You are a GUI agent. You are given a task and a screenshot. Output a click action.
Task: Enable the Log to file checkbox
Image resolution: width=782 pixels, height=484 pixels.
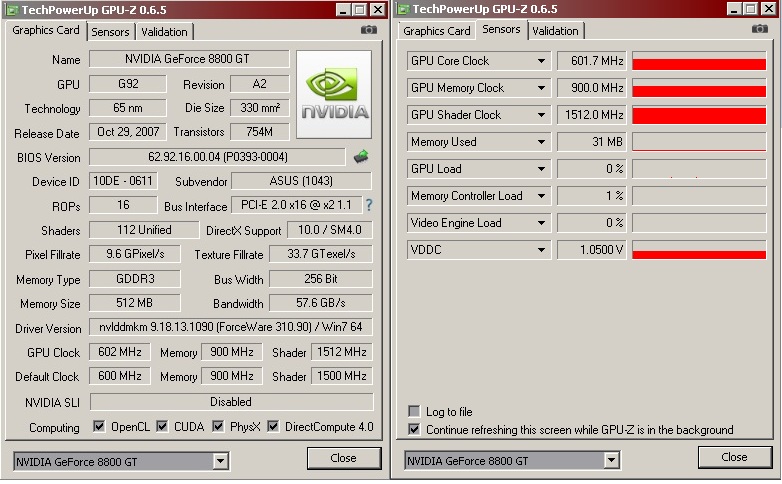point(414,411)
